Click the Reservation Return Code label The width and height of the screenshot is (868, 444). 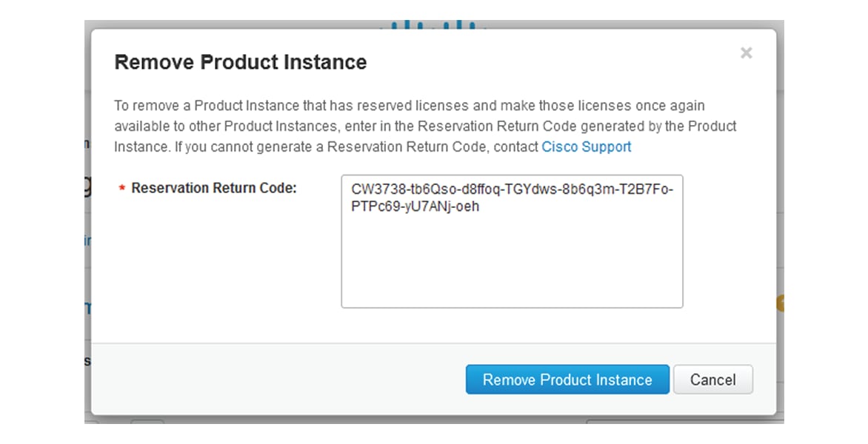coord(214,188)
